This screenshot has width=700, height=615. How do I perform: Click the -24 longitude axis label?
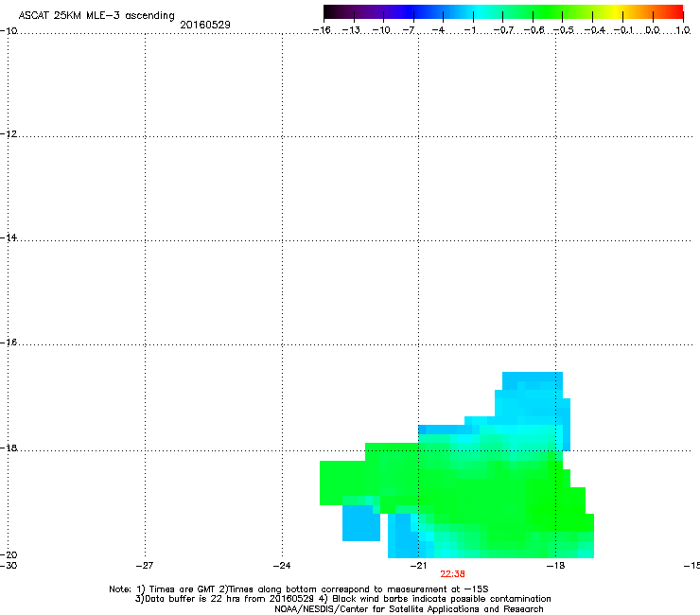tap(282, 566)
